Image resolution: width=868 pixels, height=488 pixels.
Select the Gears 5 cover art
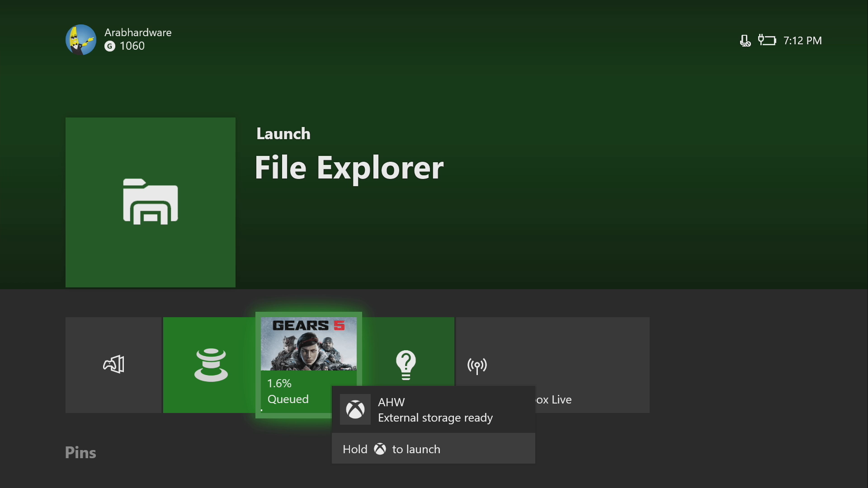[309, 344]
